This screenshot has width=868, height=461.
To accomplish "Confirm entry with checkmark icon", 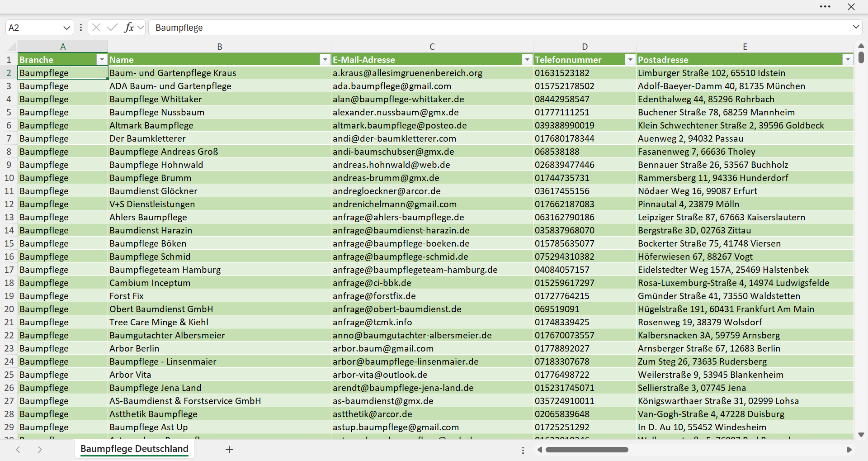I will tap(113, 28).
